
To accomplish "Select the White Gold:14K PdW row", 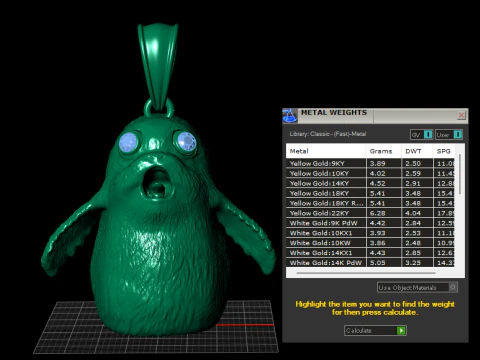I will (x=370, y=263).
